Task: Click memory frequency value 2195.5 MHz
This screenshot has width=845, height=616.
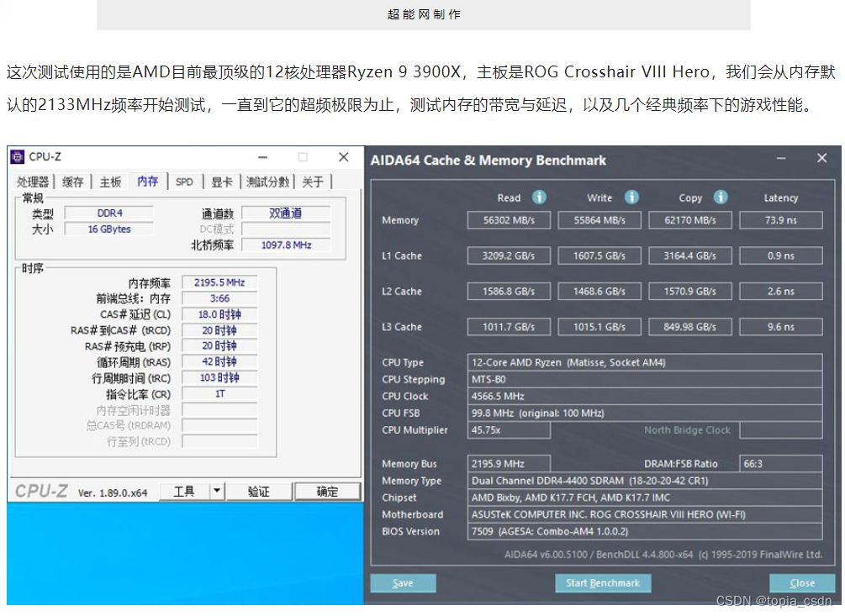Action: coord(219,282)
